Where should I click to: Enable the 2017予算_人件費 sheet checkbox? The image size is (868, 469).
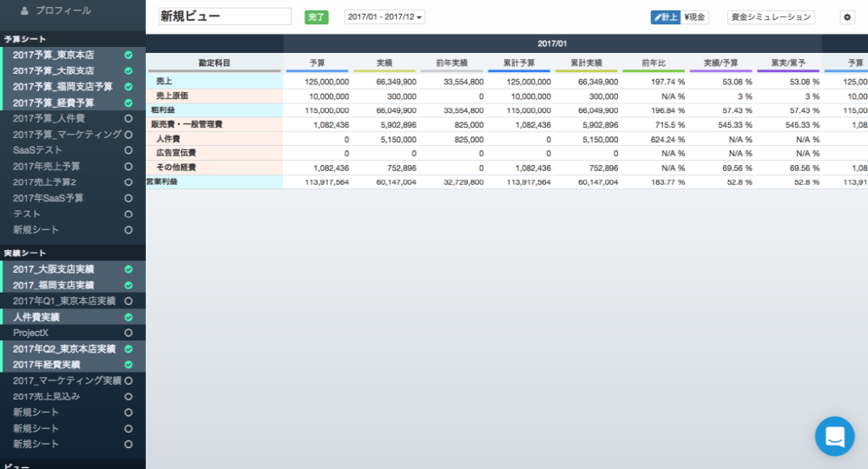[x=128, y=118]
